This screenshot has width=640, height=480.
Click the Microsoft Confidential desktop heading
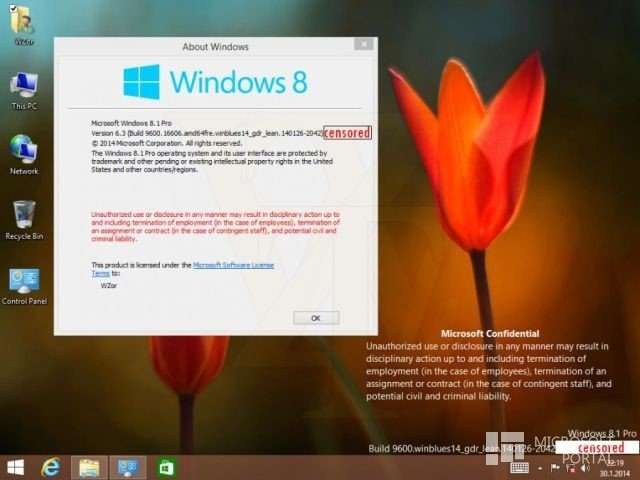490,333
